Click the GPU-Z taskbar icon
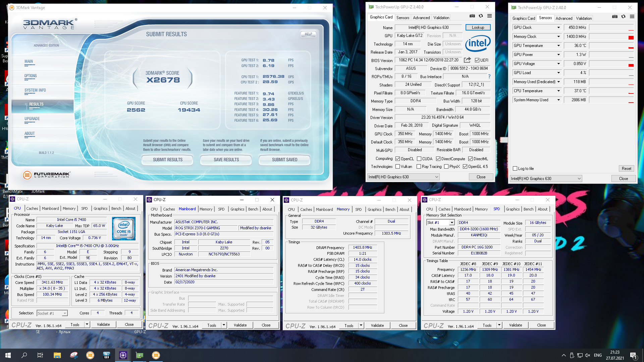Viewport: 644px width, 362px height. (x=140, y=355)
